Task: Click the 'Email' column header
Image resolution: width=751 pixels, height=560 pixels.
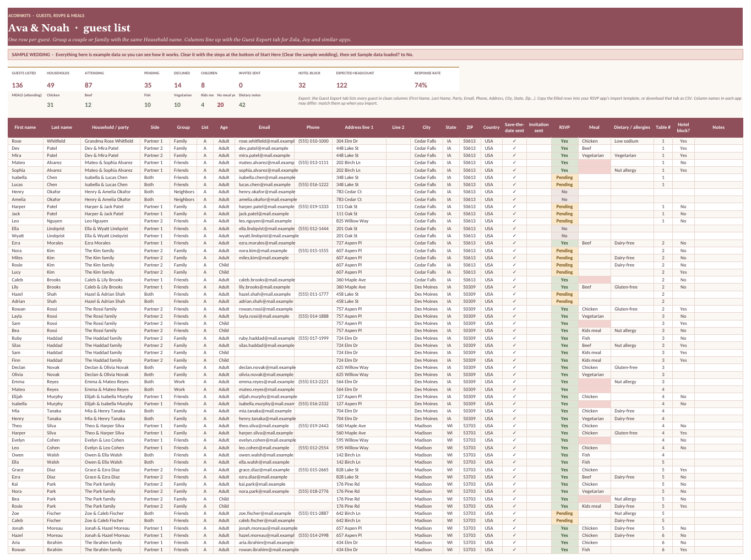Action: click(x=264, y=127)
